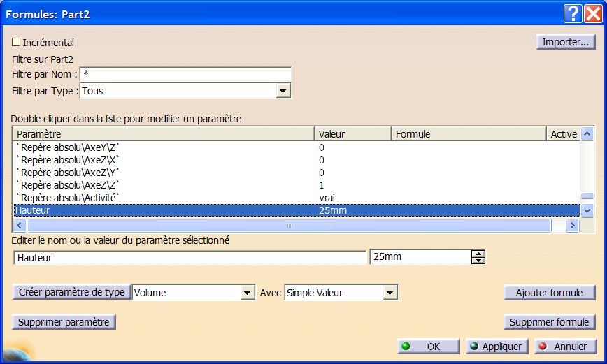Click Créer paramètre de type button

[x=71, y=292]
